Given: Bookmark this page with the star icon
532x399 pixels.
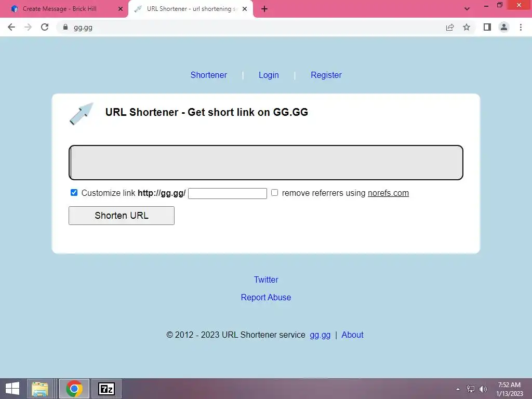Looking at the screenshot, I should [467, 27].
